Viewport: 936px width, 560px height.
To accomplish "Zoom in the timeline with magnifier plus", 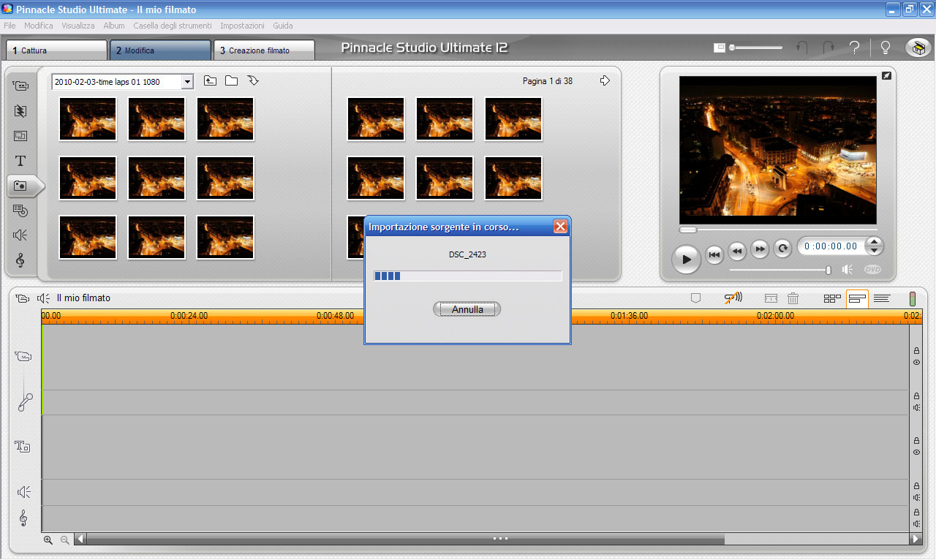I will (x=48, y=540).
